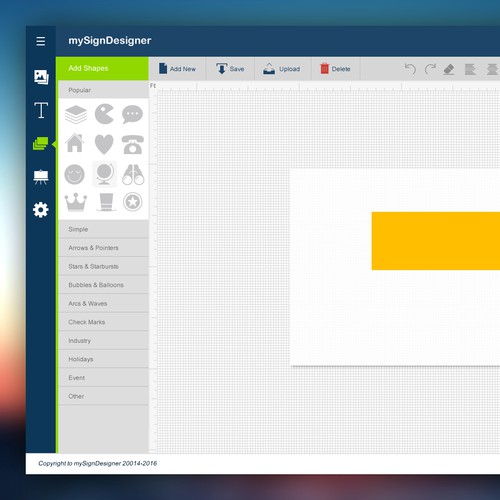Select the images sidebar icon

coord(41,77)
